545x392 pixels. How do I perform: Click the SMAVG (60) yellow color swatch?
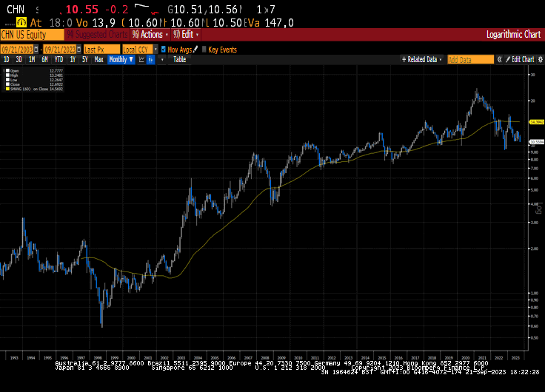click(7, 89)
